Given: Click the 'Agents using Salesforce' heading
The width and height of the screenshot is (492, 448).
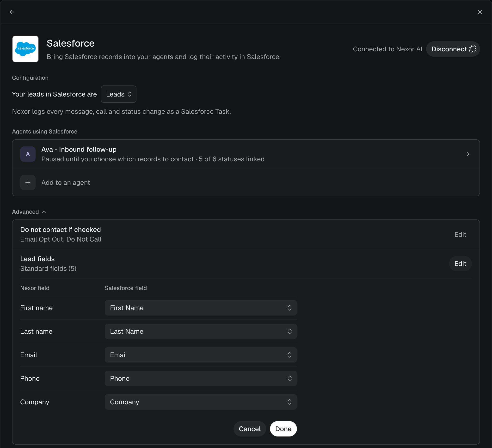Looking at the screenshot, I should pyautogui.click(x=45, y=132).
